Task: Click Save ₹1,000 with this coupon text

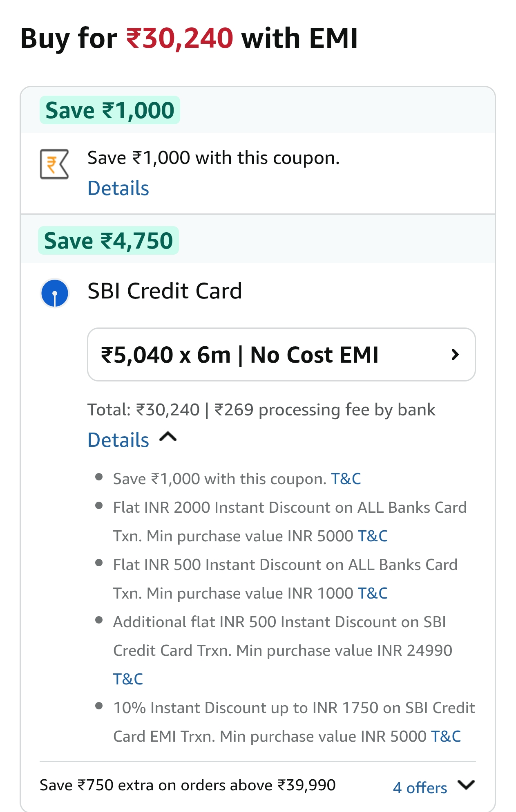Action: click(x=213, y=158)
